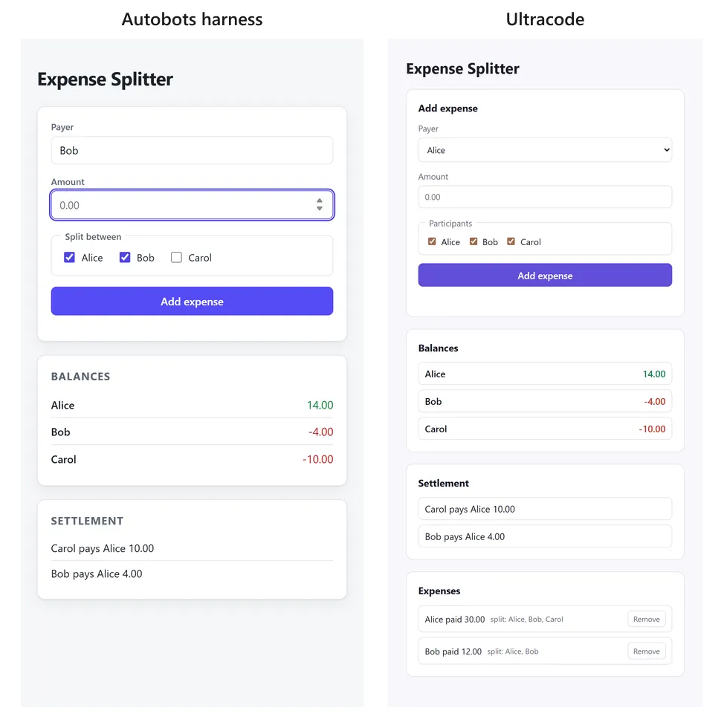The width and height of the screenshot is (724, 728).
Task: Focus the Autobots harness Amount field
Action: click(x=192, y=205)
